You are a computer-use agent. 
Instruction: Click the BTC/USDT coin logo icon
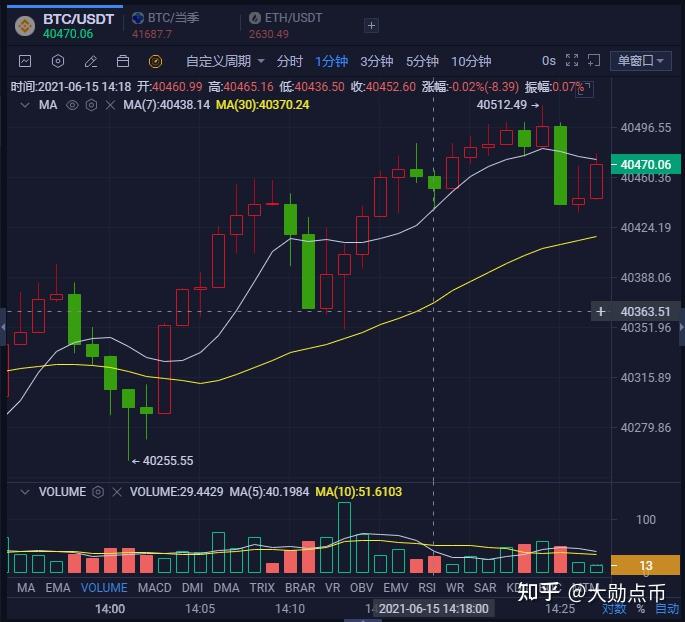point(25,26)
